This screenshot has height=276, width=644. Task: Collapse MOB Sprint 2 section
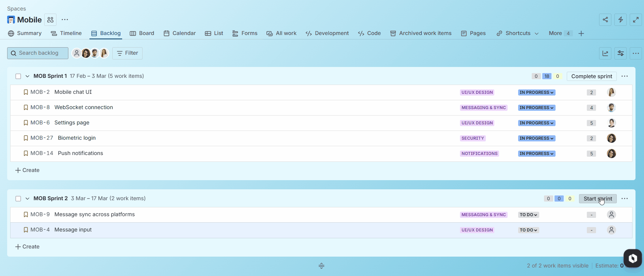28,199
